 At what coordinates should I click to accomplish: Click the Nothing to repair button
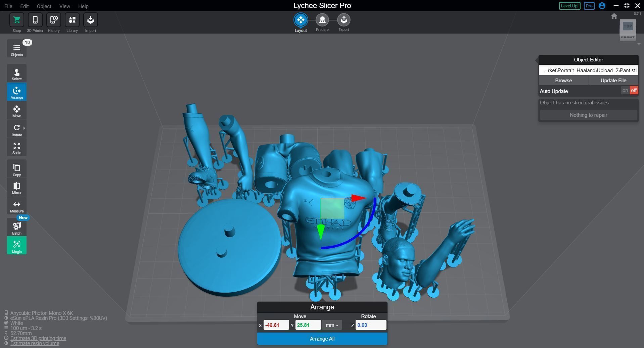[x=588, y=115]
